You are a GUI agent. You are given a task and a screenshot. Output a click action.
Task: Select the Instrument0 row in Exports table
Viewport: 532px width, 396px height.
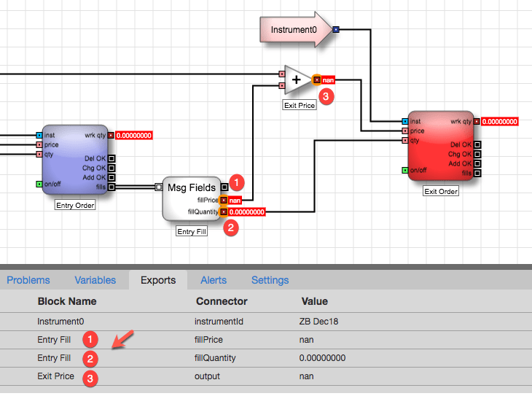(x=266, y=322)
